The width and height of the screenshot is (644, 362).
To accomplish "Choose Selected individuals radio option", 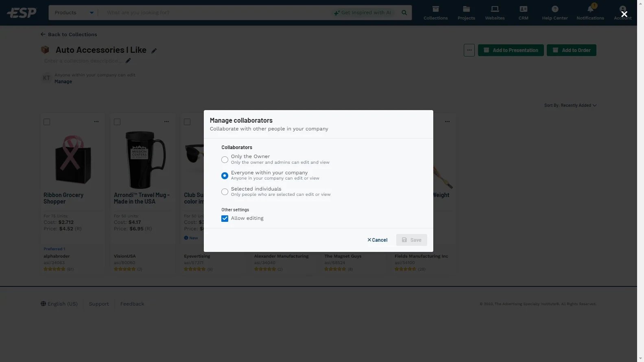I will 225,192.
